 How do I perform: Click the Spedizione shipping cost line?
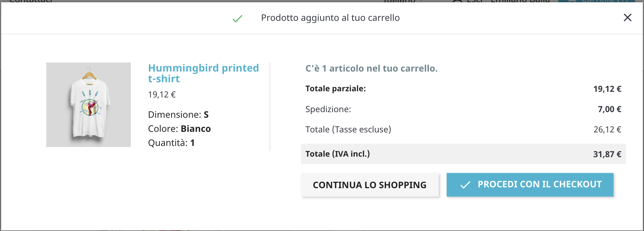(328, 109)
